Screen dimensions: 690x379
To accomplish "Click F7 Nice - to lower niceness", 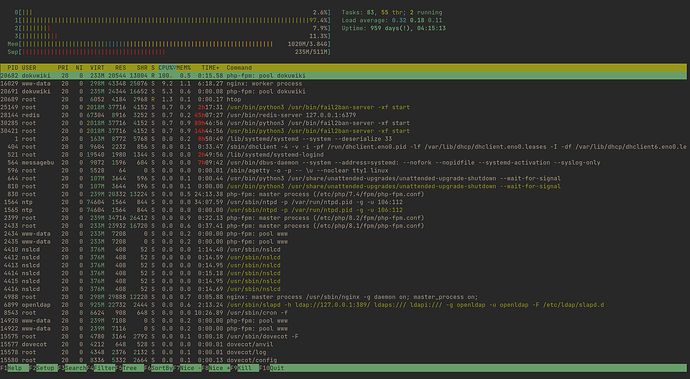I will [187, 368].
